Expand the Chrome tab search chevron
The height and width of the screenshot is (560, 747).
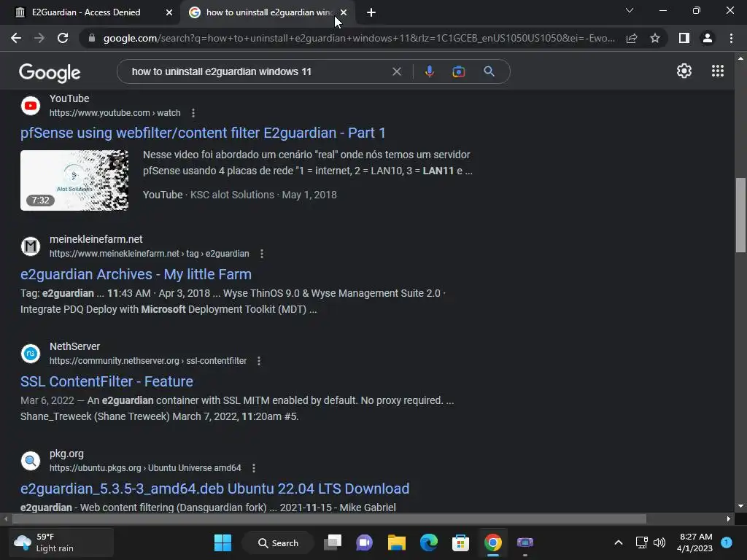click(x=630, y=10)
